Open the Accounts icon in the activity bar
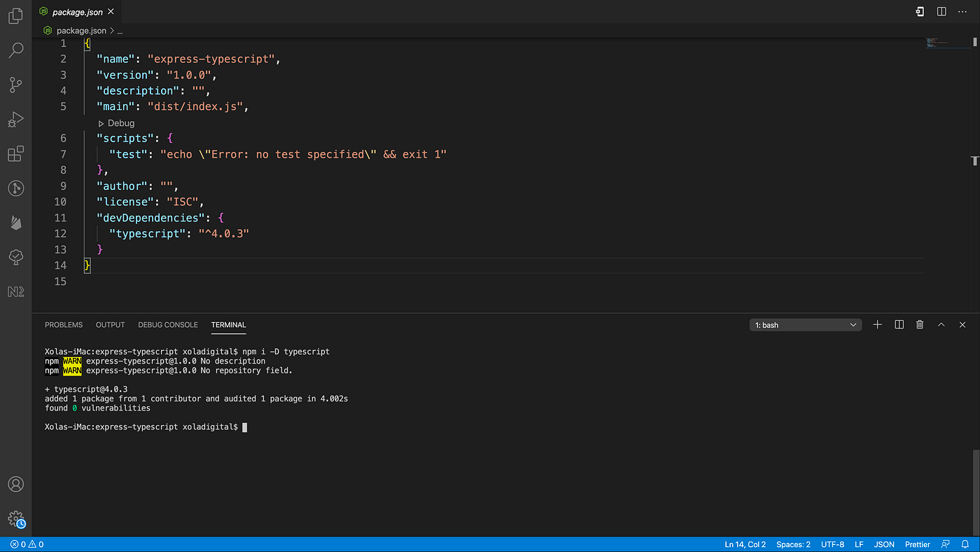 click(15, 483)
